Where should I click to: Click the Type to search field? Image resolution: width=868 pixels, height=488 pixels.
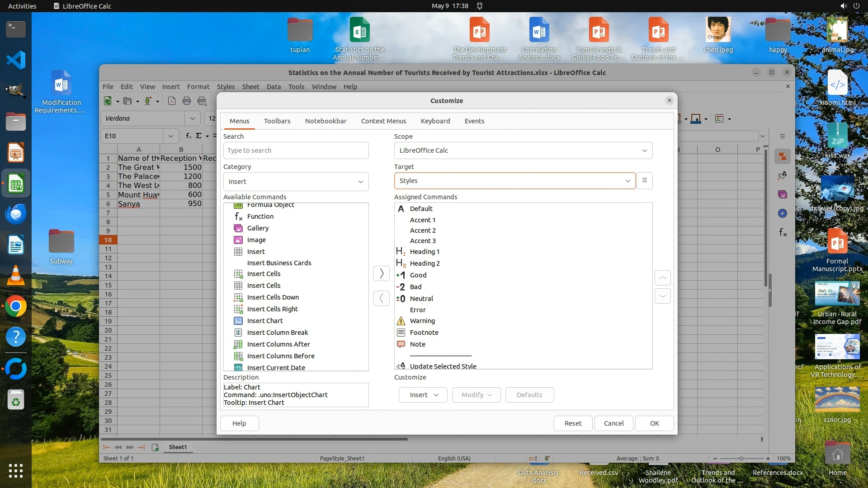point(296,150)
